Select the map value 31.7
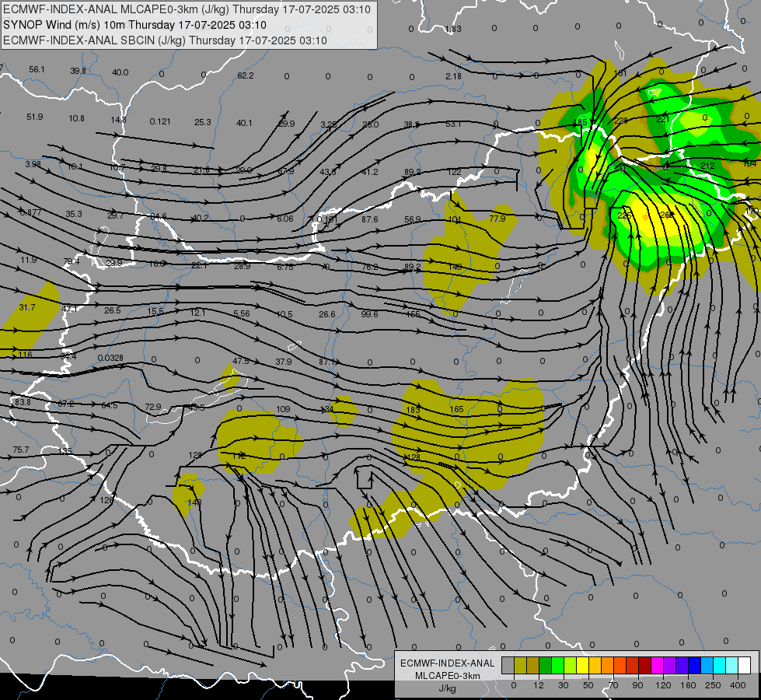This screenshot has height=700, width=761. point(27,307)
